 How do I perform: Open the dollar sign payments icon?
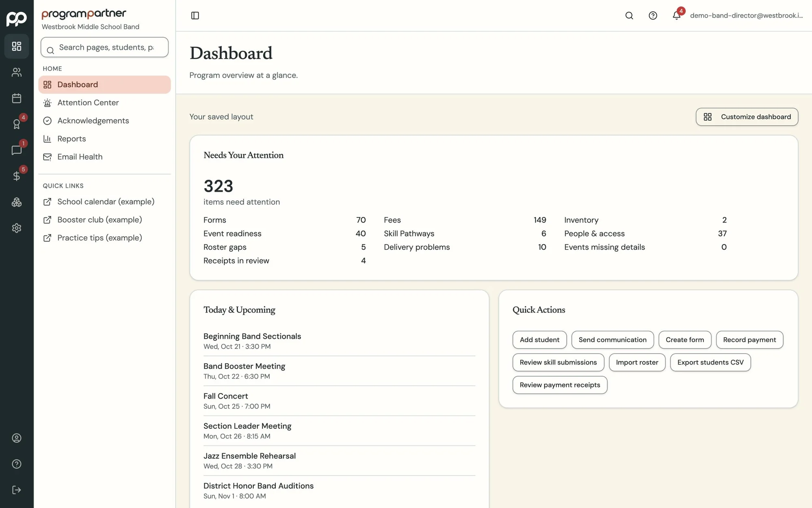pos(17,176)
